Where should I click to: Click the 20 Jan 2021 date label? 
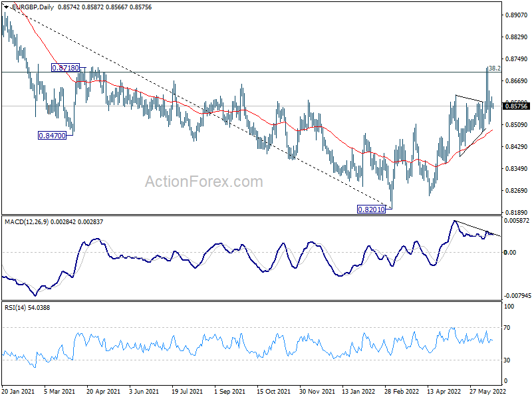coord(18,392)
